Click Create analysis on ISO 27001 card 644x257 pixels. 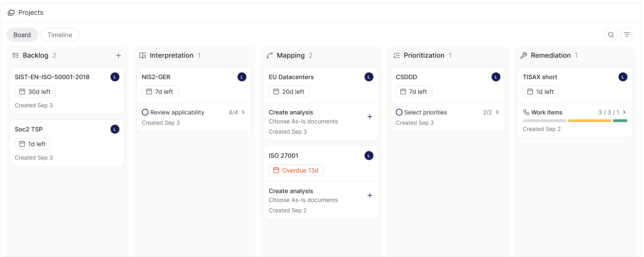tap(291, 191)
